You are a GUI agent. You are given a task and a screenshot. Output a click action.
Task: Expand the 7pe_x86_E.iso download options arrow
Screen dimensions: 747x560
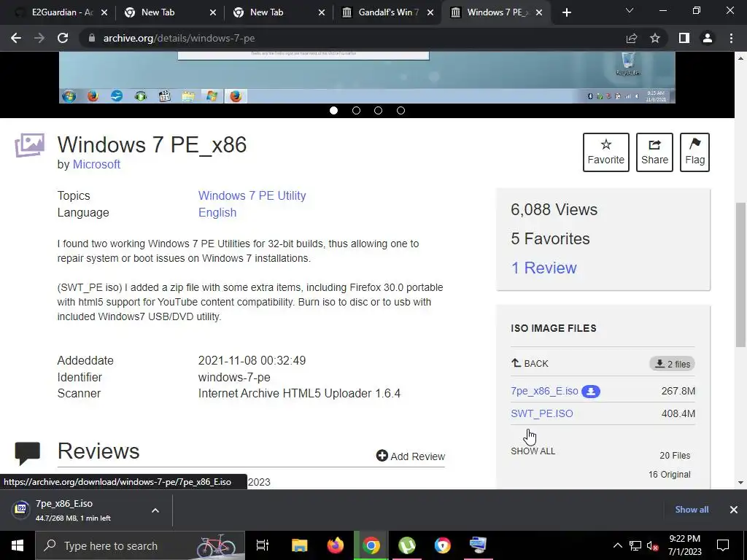pyautogui.click(x=155, y=510)
